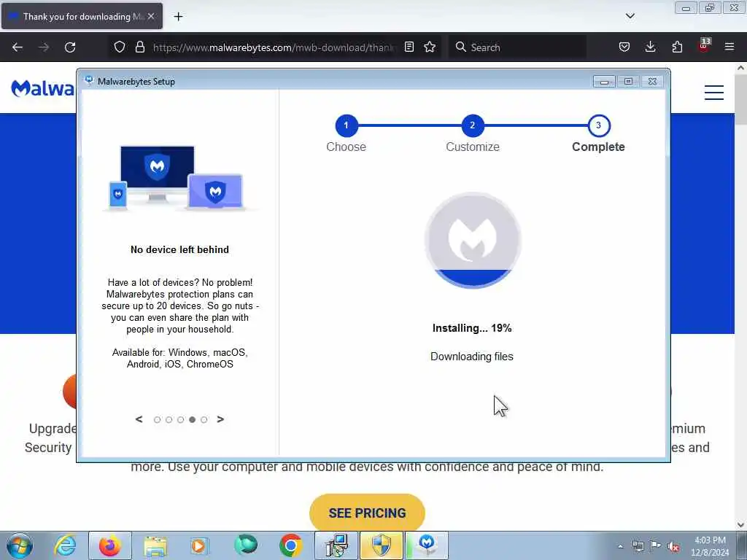Show site security padlock info

[x=139, y=47]
